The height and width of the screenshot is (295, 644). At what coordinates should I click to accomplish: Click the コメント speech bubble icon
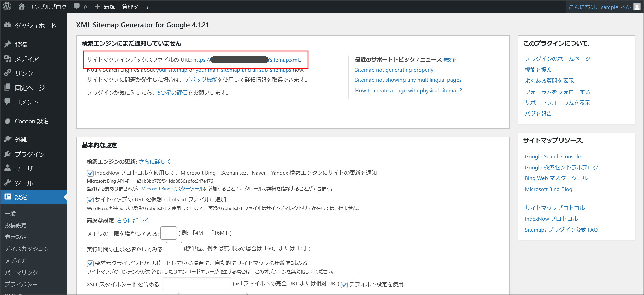click(7, 102)
